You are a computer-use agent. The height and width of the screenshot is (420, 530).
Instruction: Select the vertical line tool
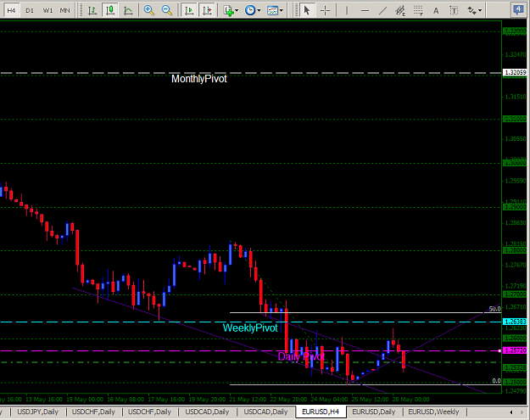347,10
